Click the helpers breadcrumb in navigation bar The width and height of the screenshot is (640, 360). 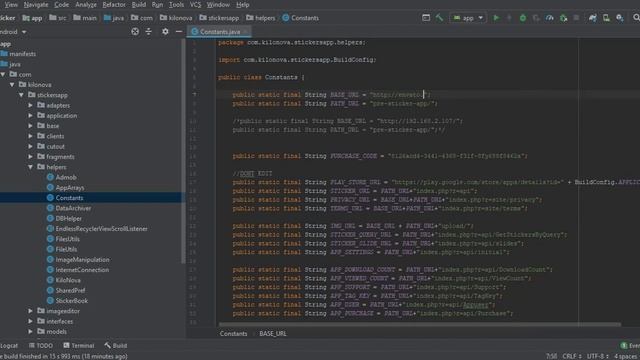260,18
